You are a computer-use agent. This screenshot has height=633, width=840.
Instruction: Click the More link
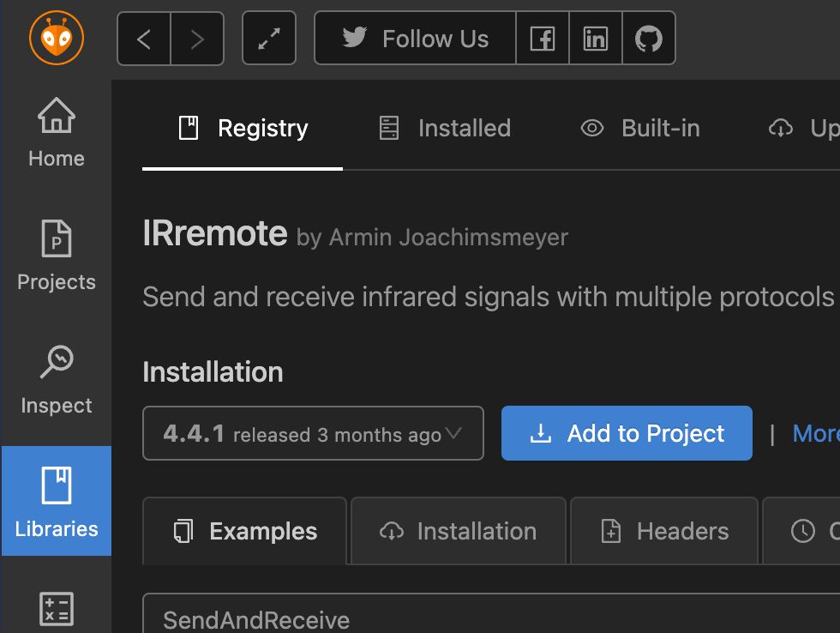[816, 433]
